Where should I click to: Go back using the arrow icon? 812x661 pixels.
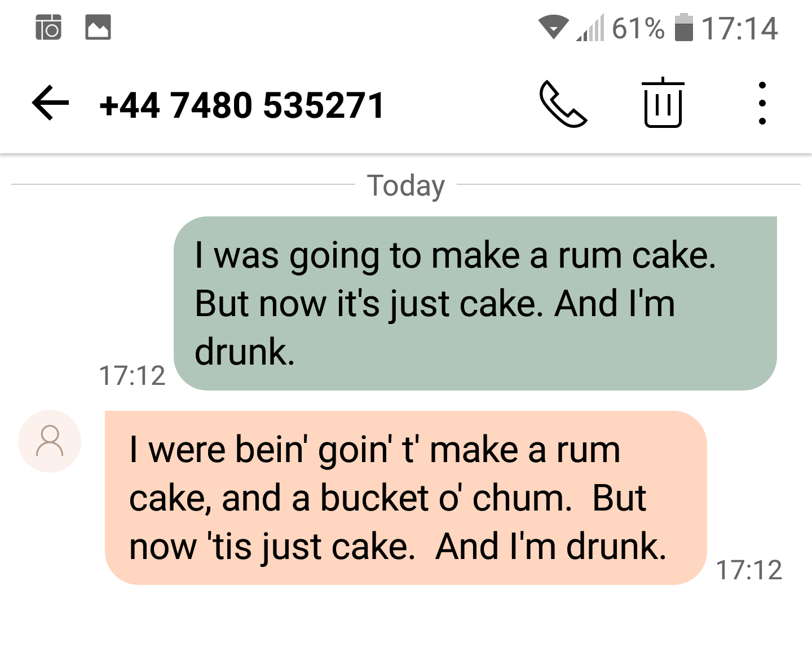point(51,103)
